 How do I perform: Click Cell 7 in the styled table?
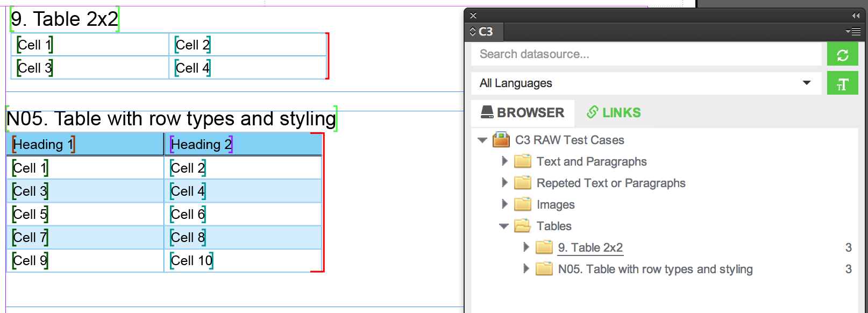pyautogui.click(x=85, y=237)
